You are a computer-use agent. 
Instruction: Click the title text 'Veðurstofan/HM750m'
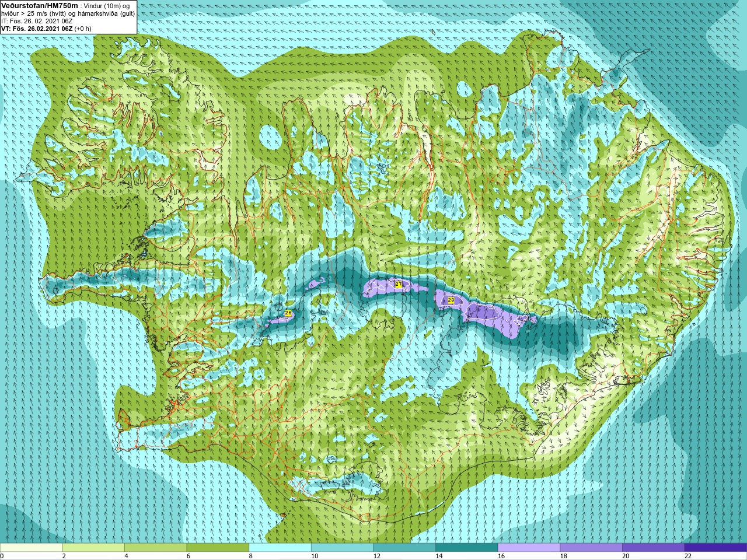tap(39, 5)
